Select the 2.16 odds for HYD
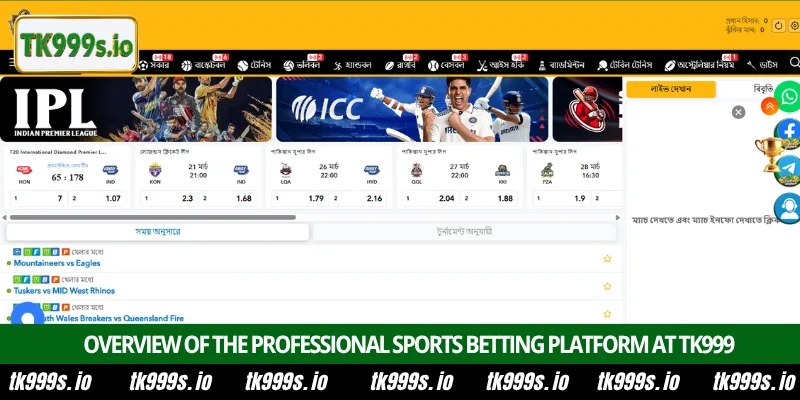Image resolution: width=800 pixels, height=400 pixels. tap(358, 198)
